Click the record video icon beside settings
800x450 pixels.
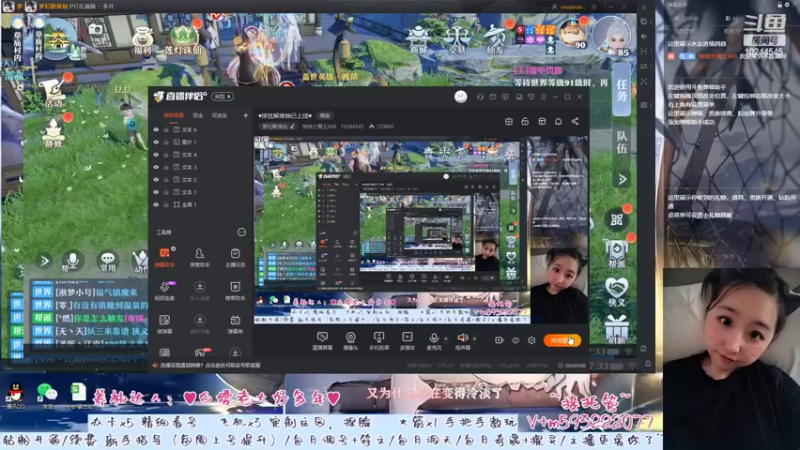coord(499,340)
